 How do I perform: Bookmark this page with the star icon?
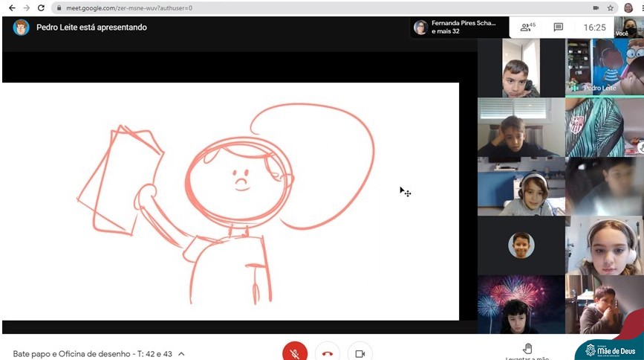pyautogui.click(x=611, y=7)
